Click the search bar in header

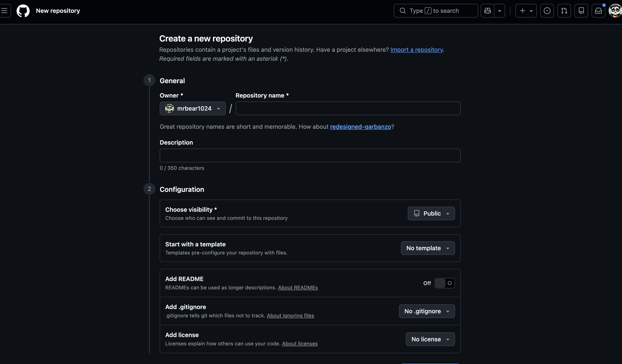(x=436, y=11)
